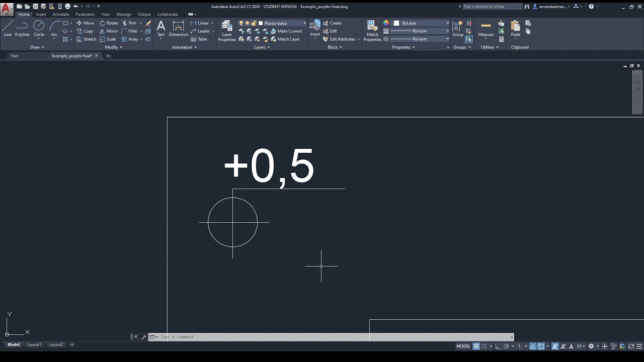Click the Group objects tool
The width and height of the screenshot is (644, 362).
(x=458, y=29)
